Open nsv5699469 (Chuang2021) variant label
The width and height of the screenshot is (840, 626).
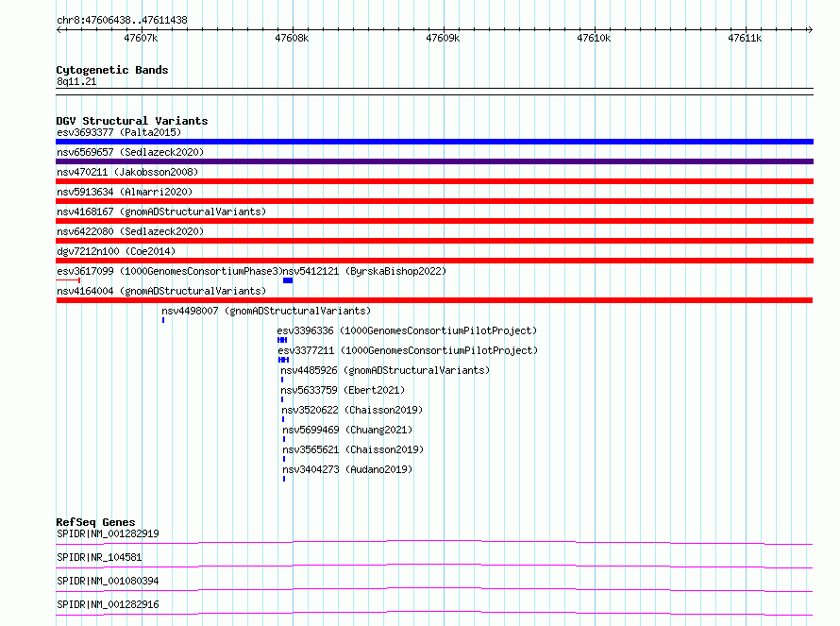(x=347, y=430)
